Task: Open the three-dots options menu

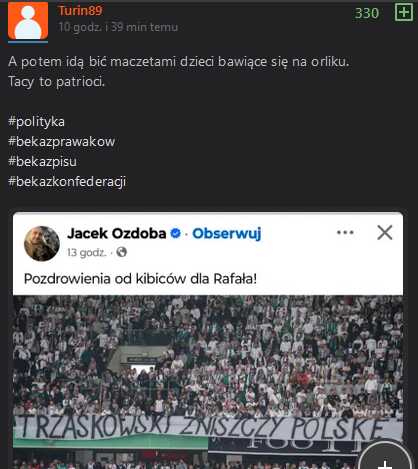Action: pos(345,232)
